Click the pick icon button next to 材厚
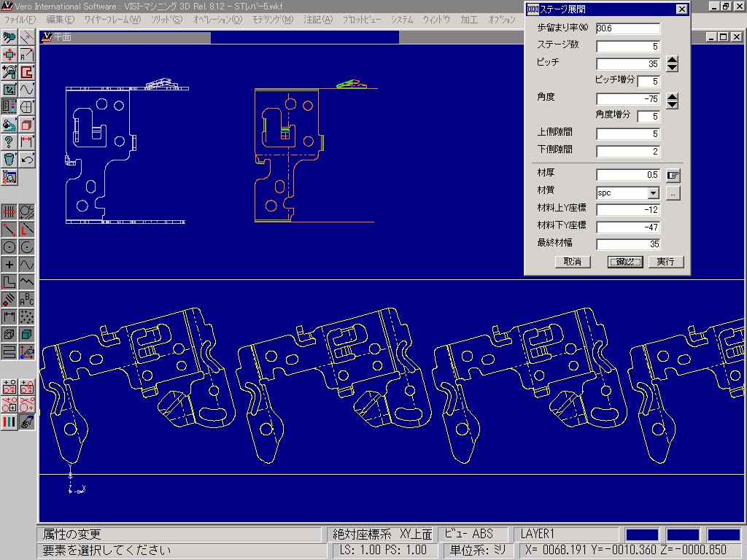 click(673, 175)
